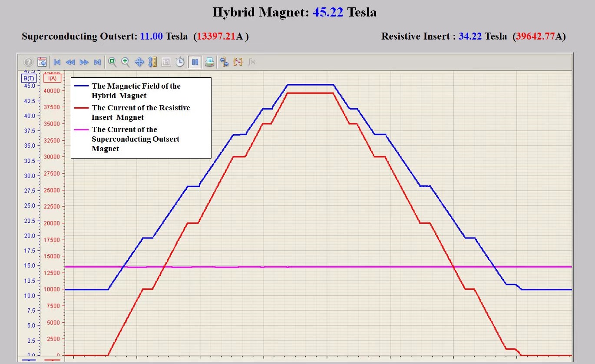595x364 pixels.
Task: Step backward with the rewind arrows
Action: coord(70,62)
